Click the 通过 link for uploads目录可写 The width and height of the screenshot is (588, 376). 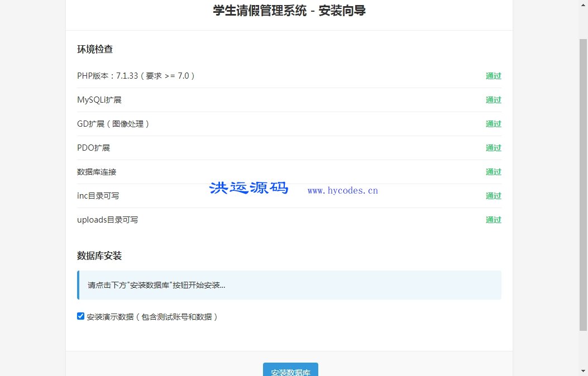point(493,220)
